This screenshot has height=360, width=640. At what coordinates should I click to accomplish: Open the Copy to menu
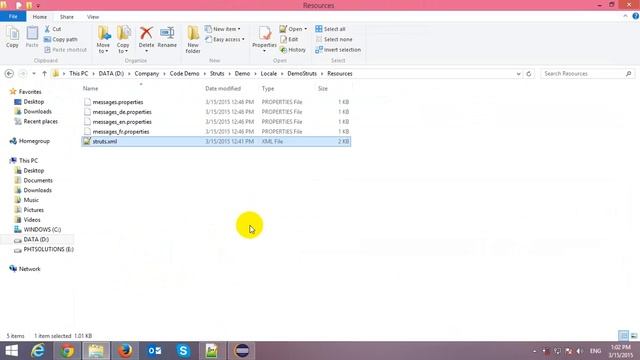[123, 40]
